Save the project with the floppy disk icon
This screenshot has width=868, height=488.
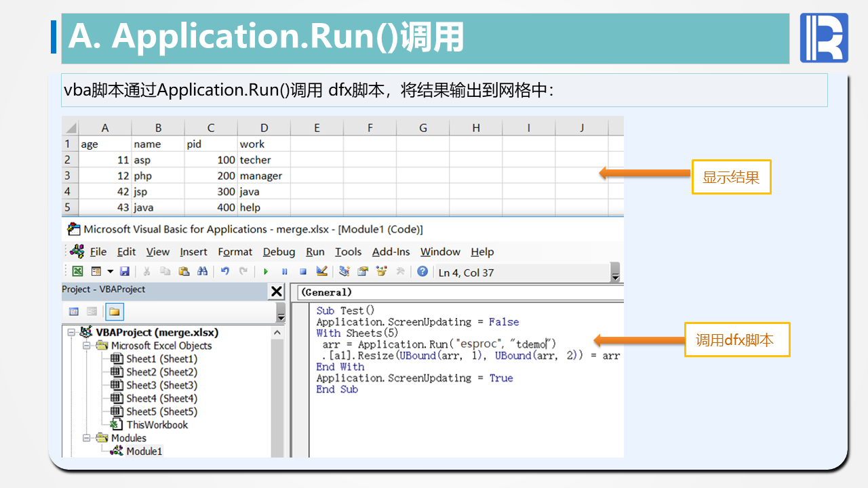click(x=124, y=272)
